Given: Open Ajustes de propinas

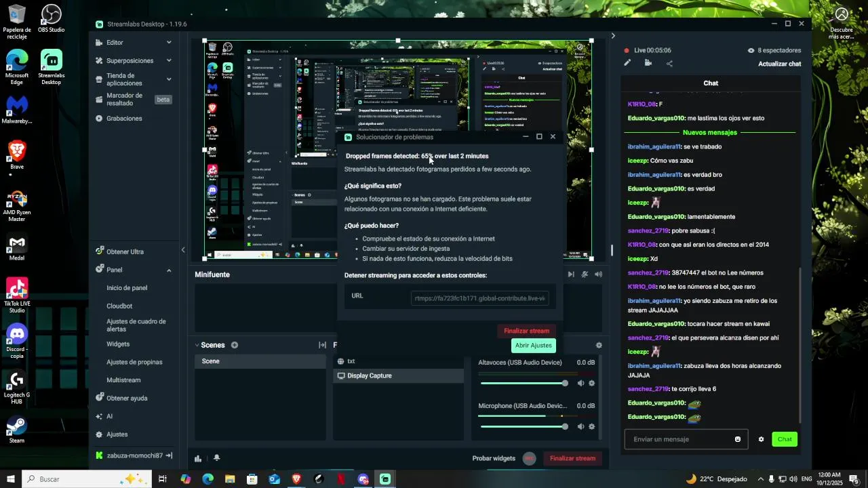Looking at the screenshot, I should click(x=134, y=362).
